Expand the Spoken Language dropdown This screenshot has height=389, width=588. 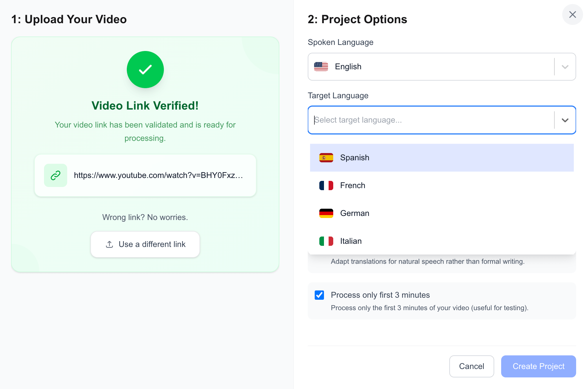pyautogui.click(x=564, y=66)
